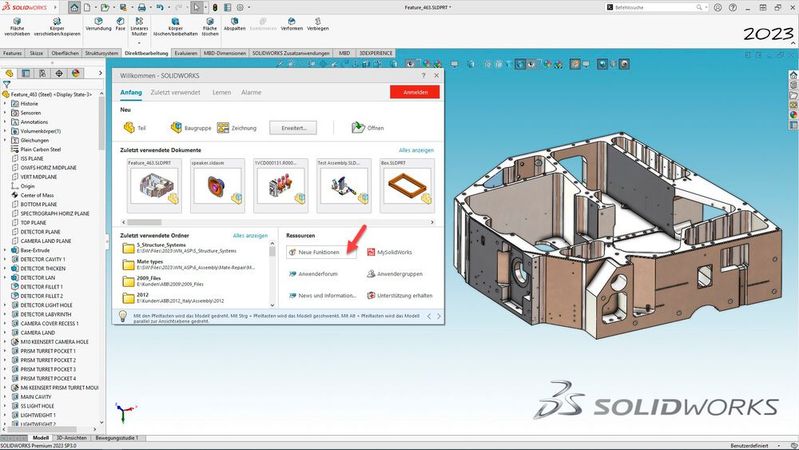
Task: Click Öffnen in the Willkommen dialog
Action: (x=368, y=128)
